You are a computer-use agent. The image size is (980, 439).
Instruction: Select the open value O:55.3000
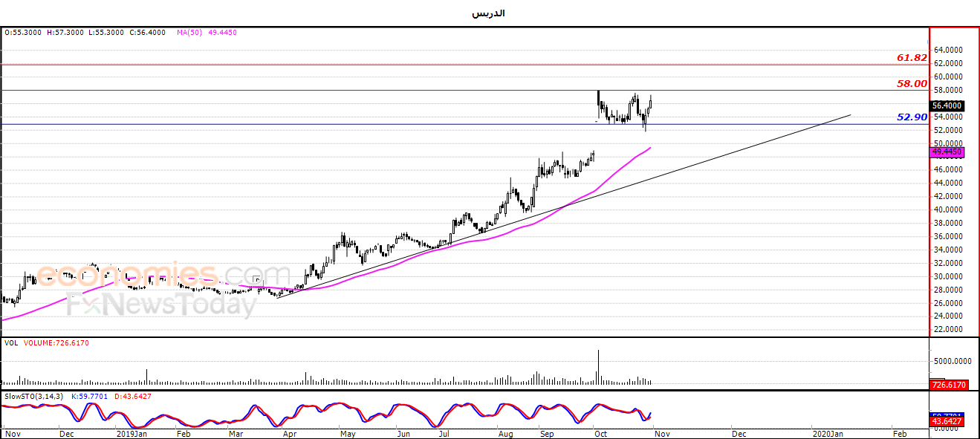24,33
